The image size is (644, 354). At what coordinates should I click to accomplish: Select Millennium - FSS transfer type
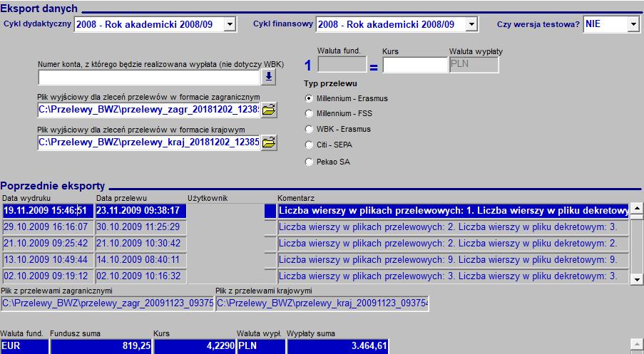click(x=310, y=114)
